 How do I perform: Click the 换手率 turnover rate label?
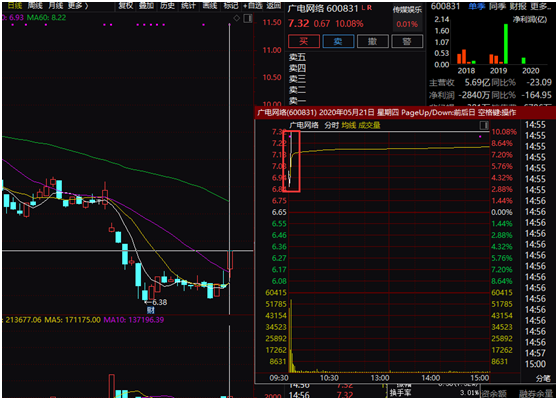coord(400,393)
